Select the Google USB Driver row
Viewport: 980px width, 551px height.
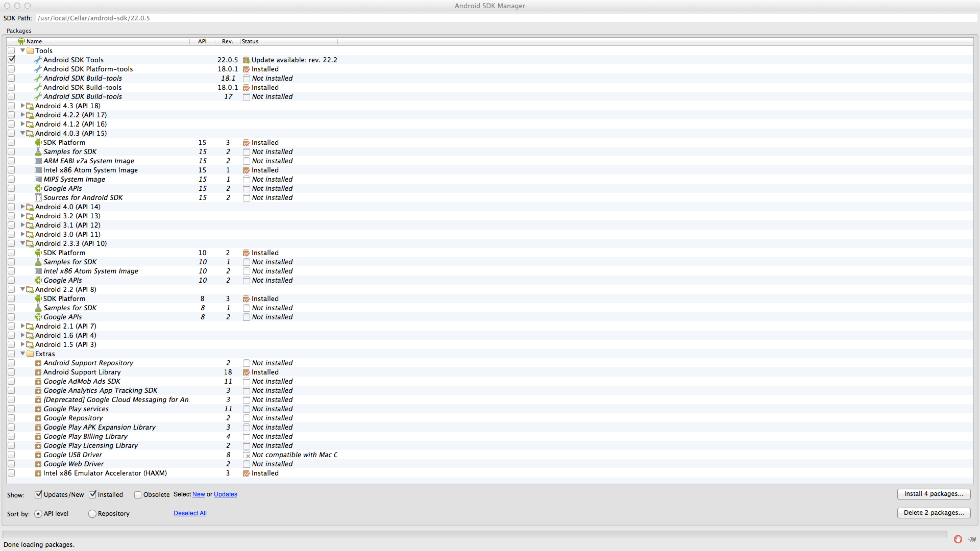click(x=490, y=455)
